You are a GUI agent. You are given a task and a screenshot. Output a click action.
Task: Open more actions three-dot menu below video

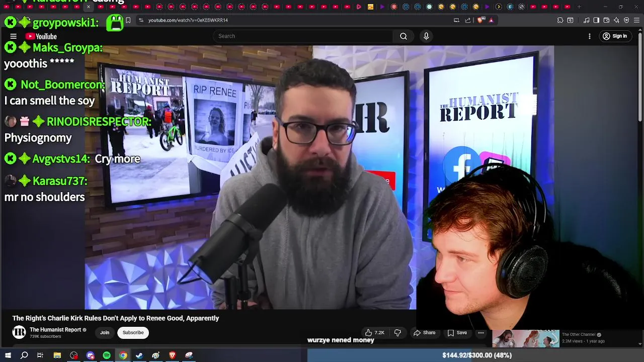coord(481,333)
